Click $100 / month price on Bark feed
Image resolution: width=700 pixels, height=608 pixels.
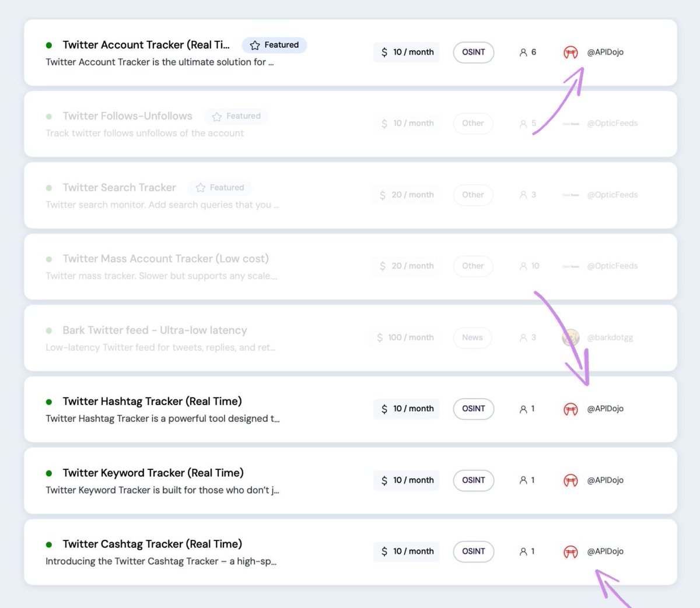pyautogui.click(x=405, y=338)
